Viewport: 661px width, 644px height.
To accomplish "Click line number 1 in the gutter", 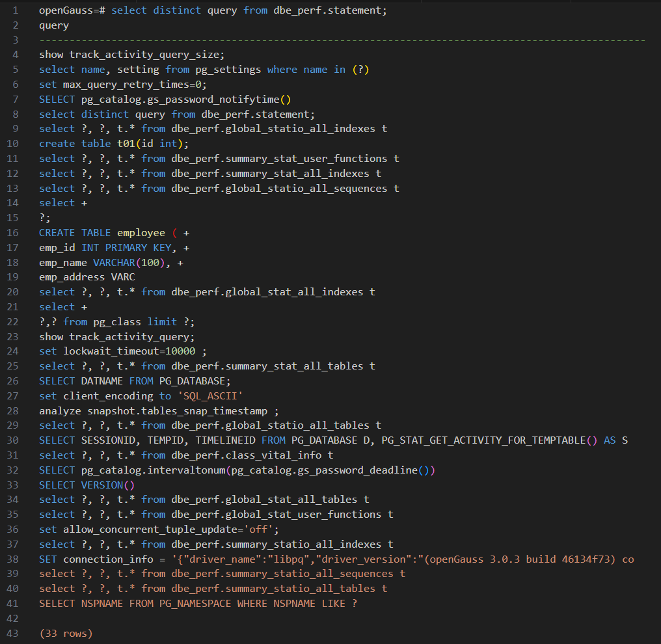I will point(15,10).
